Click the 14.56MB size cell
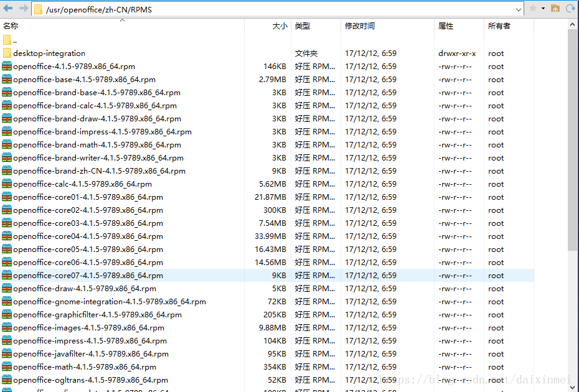This screenshot has height=392, width=579. [x=270, y=263]
